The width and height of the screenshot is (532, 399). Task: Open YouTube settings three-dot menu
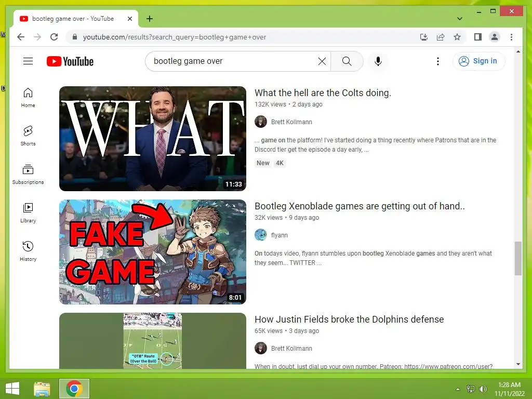tap(437, 61)
